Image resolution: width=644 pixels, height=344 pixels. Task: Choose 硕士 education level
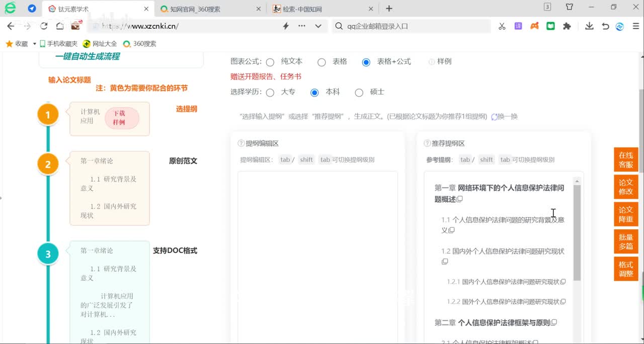[x=359, y=93]
